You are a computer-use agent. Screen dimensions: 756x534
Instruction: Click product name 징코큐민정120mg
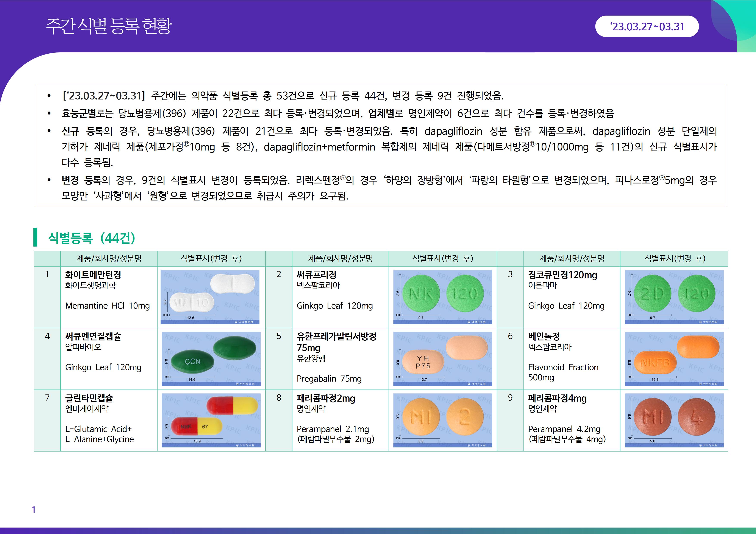(x=562, y=274)
